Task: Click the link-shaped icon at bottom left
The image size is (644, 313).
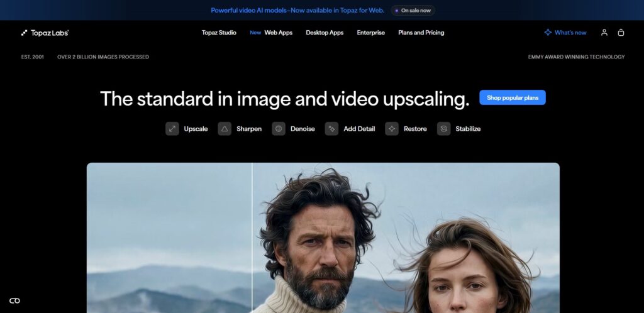Action: click(x=14, y=300)
